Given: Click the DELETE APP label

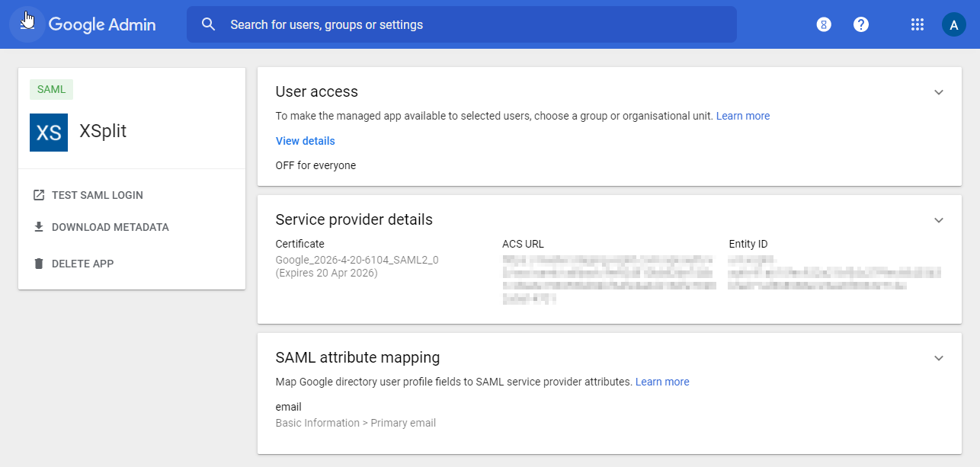Looking at the screenshot, I should (x=83, y=264).
